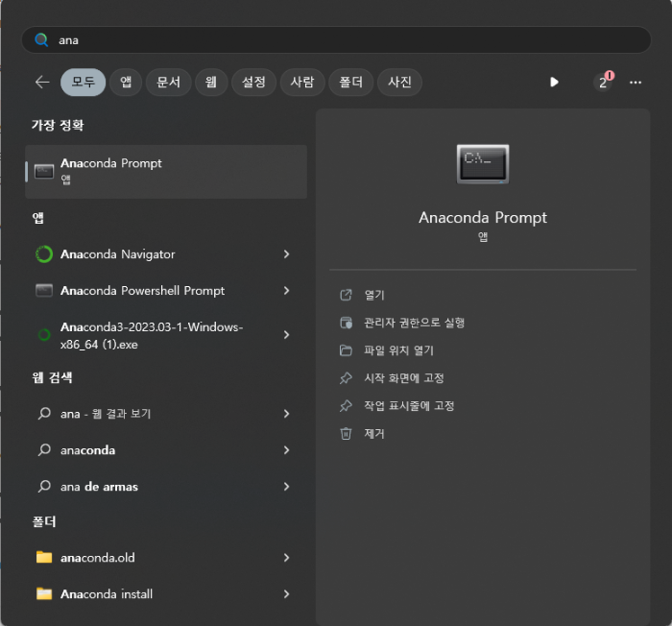Click the Anaconda Powershell Prompt terminal icon

coord(44,291)
